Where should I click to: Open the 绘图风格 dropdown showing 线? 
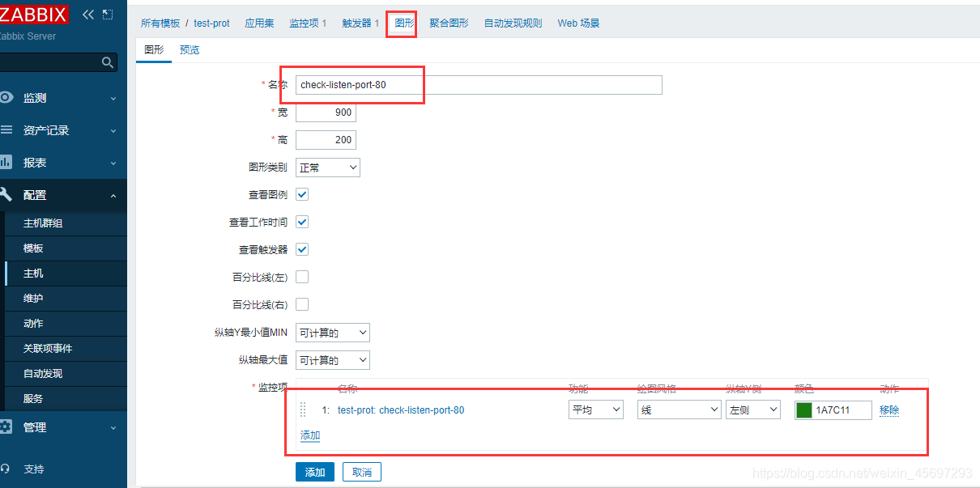(679, 409)
